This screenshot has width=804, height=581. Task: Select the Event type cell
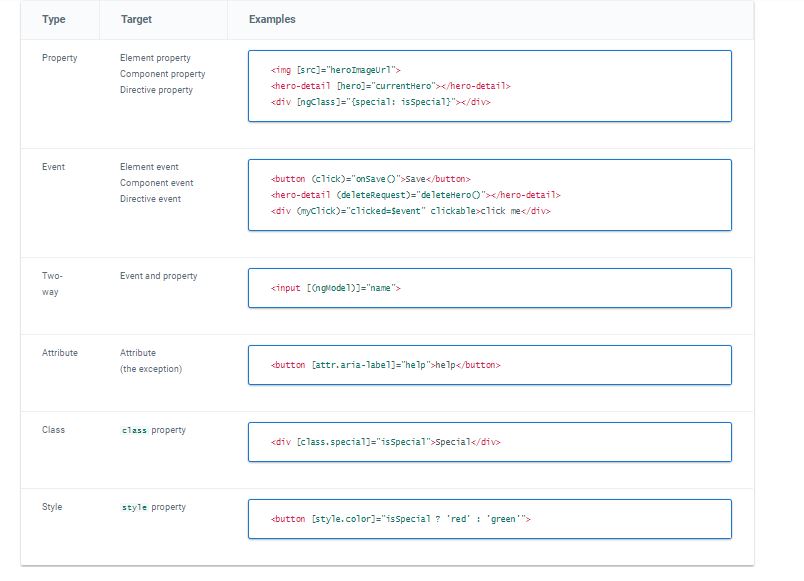53,167
